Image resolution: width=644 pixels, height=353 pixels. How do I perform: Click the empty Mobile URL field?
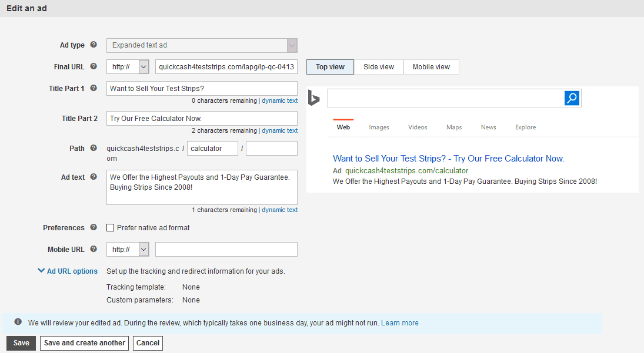226,249
